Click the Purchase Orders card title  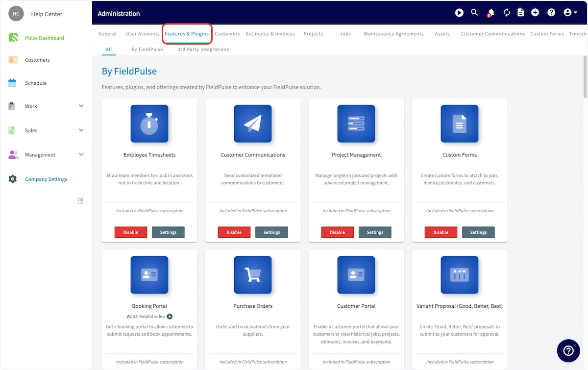point(253,306)
